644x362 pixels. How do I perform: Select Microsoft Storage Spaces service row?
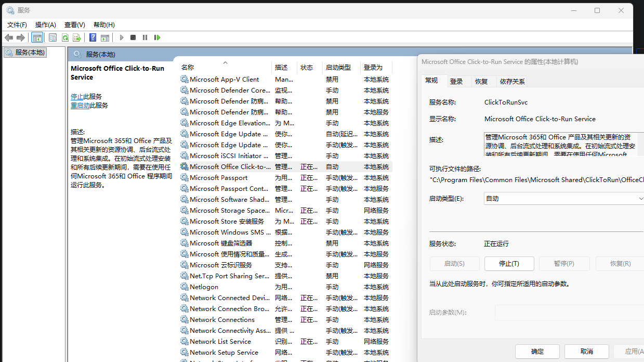click(285, 210)
